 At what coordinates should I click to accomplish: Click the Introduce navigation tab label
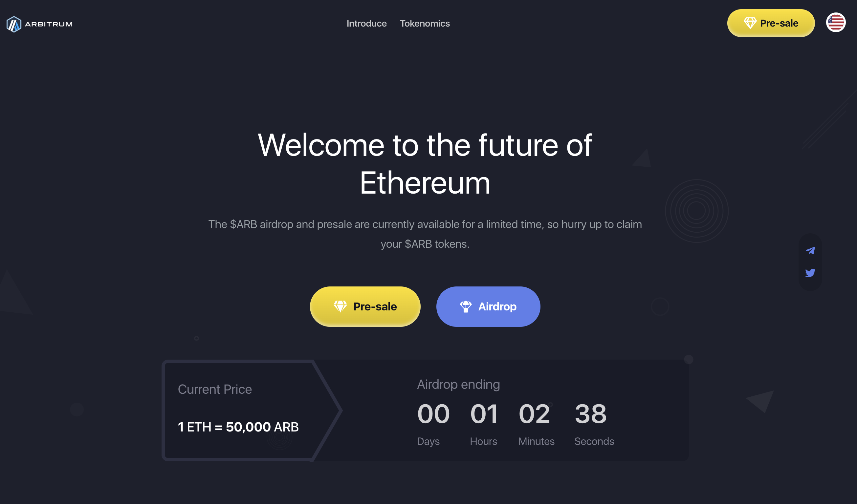point(366,23)
